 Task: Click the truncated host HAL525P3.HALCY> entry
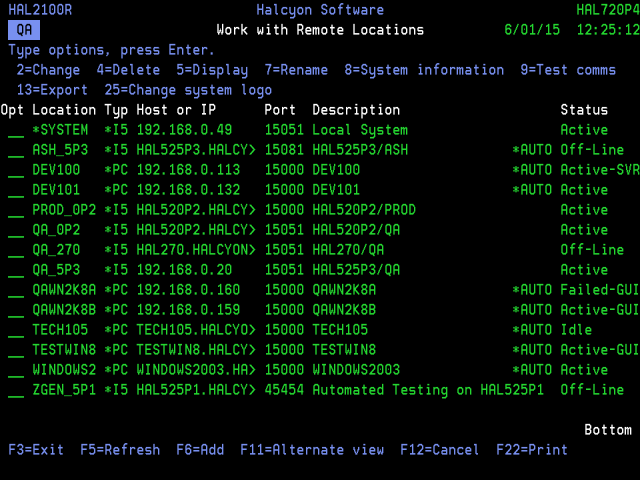pyautogui.click(x=196, y=150)
